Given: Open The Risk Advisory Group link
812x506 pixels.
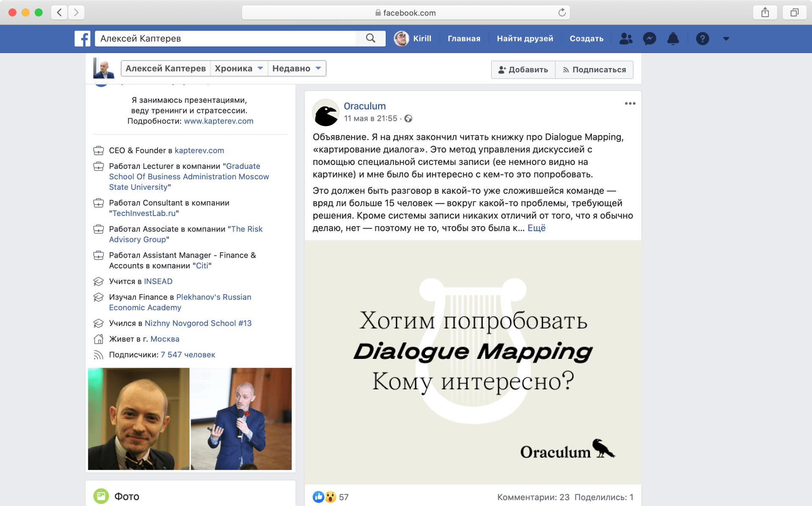Looking at the screenshot, I should pyautogui.click(x=186, y=234).
